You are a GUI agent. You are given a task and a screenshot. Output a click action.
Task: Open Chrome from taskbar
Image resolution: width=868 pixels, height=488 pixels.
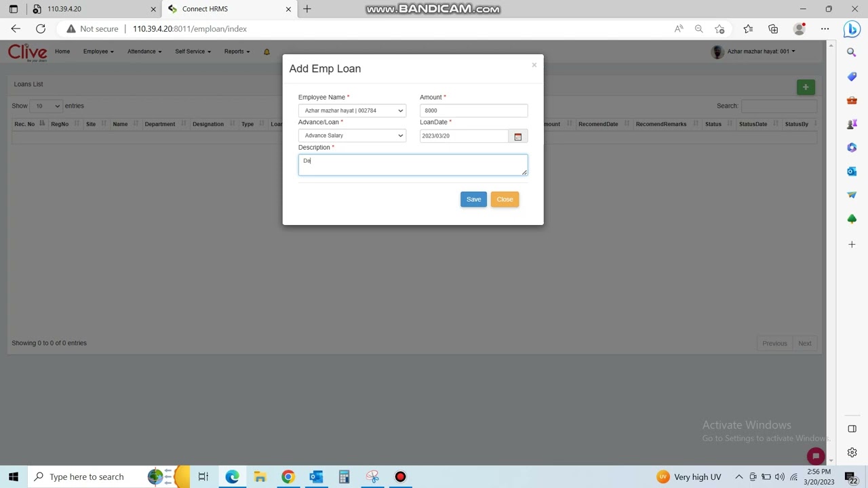[x=288, y=476]
